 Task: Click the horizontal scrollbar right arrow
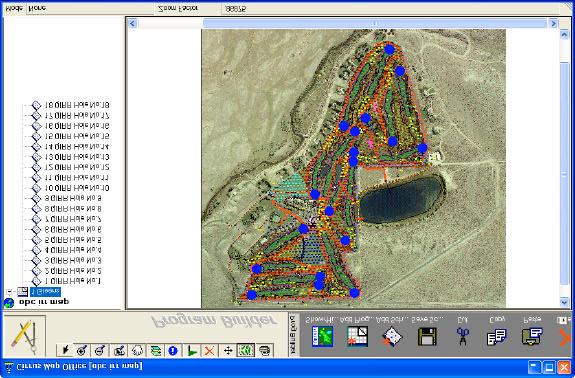[553, 23]
